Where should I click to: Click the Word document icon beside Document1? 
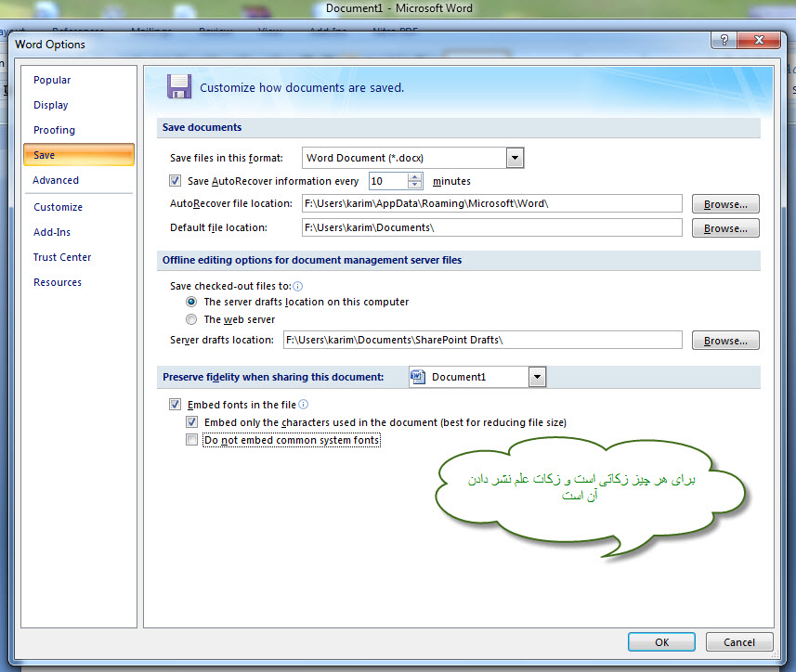418,377
